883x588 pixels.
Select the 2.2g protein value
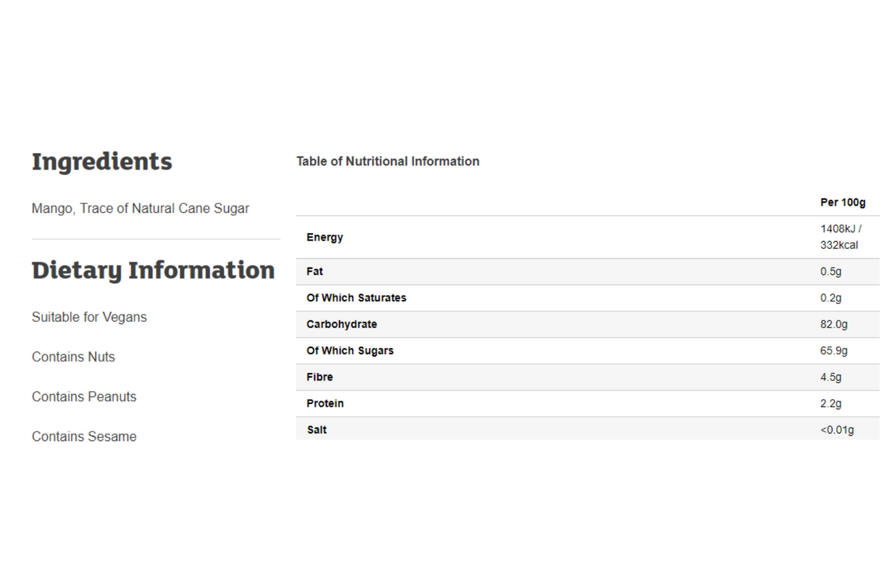(x=831, y=403)
